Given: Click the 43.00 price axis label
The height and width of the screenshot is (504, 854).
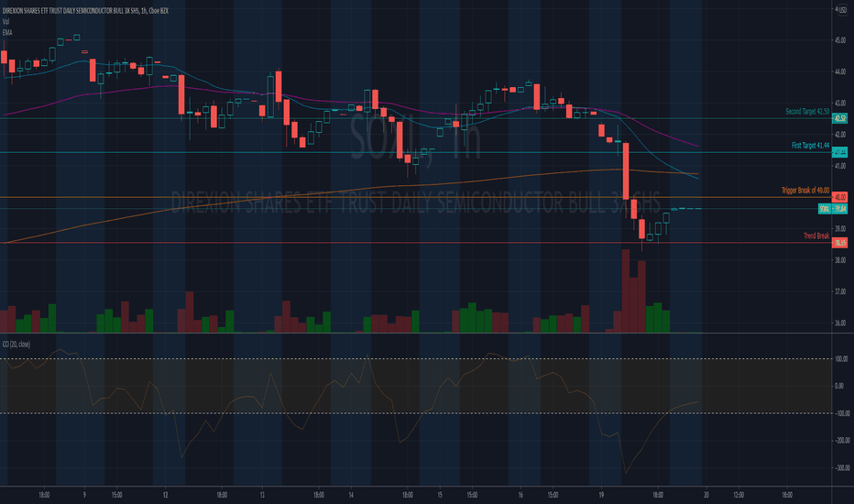Looking at the screenshot, I should coord(840,103).
